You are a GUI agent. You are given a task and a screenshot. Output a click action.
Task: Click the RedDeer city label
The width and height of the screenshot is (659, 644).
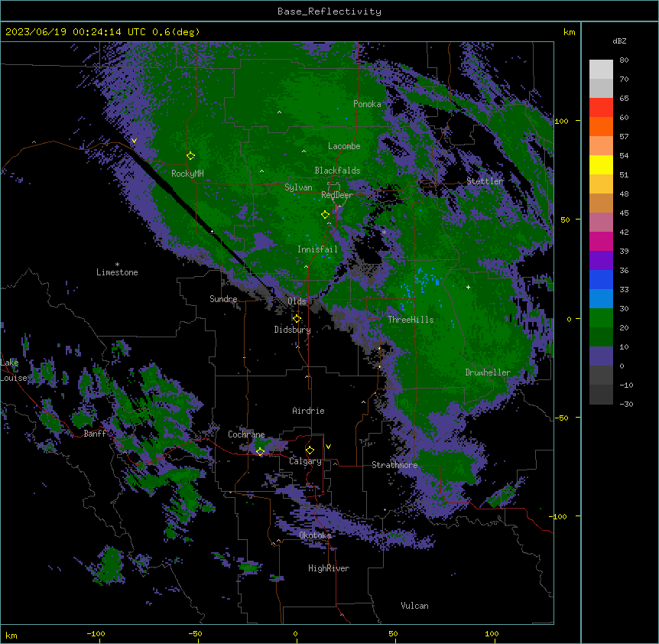(337, 195)
